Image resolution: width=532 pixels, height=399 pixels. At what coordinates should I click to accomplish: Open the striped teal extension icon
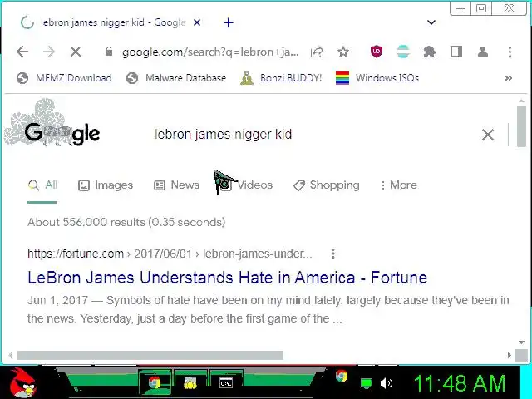tap(402, 52)
